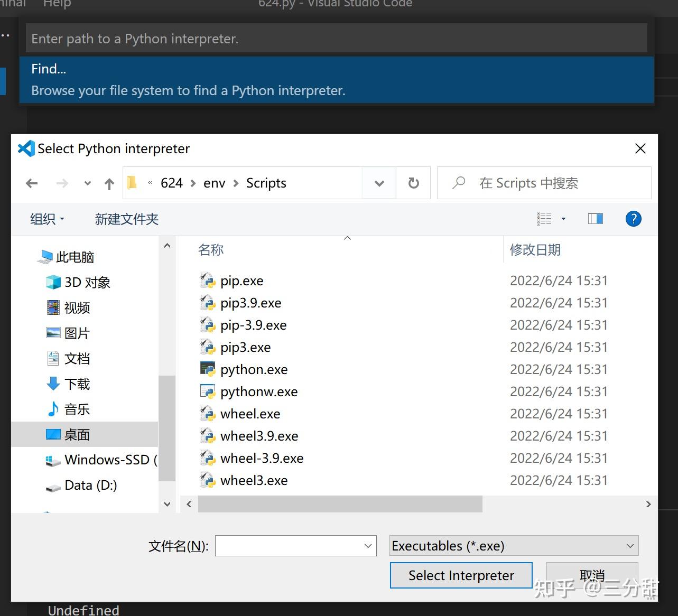Click the folder icon in the address bar
Viewport: 678px width, 616px height.
132,182
